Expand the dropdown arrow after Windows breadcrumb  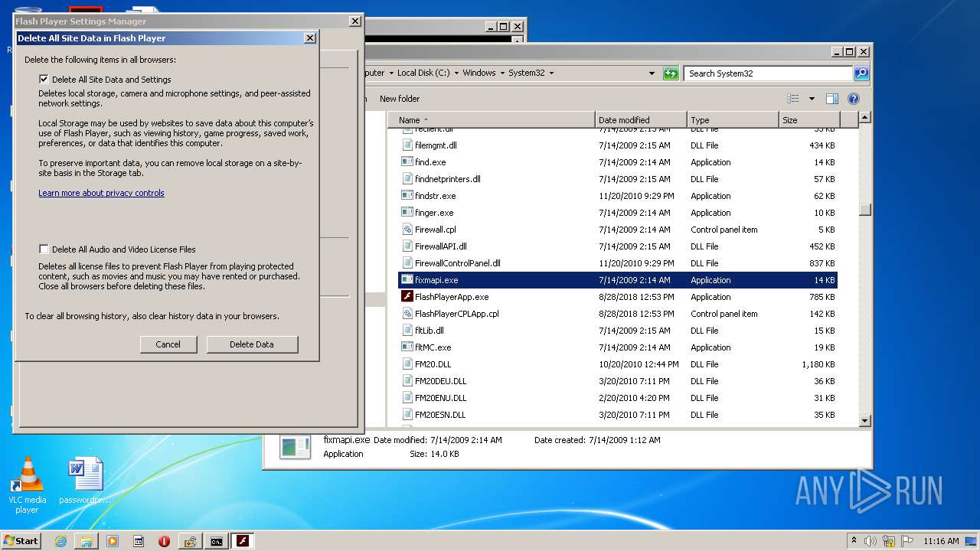[501, 73]
